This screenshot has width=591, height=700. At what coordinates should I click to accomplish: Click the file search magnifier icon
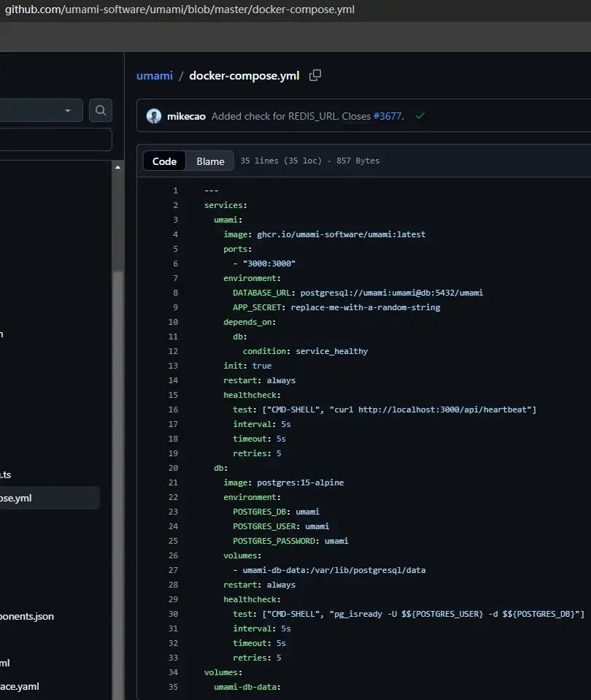[x=101, y=110]
